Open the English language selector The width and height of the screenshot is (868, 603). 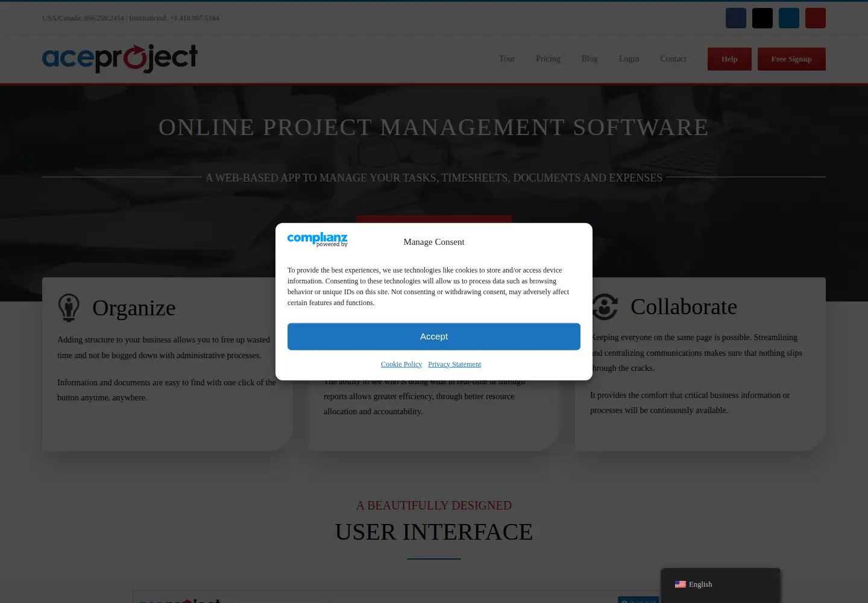coord(720,584)
